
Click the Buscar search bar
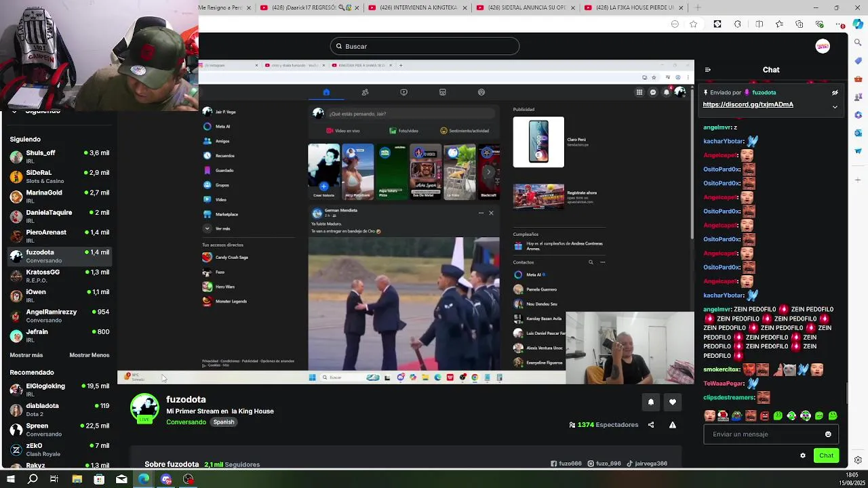(425, 46)
